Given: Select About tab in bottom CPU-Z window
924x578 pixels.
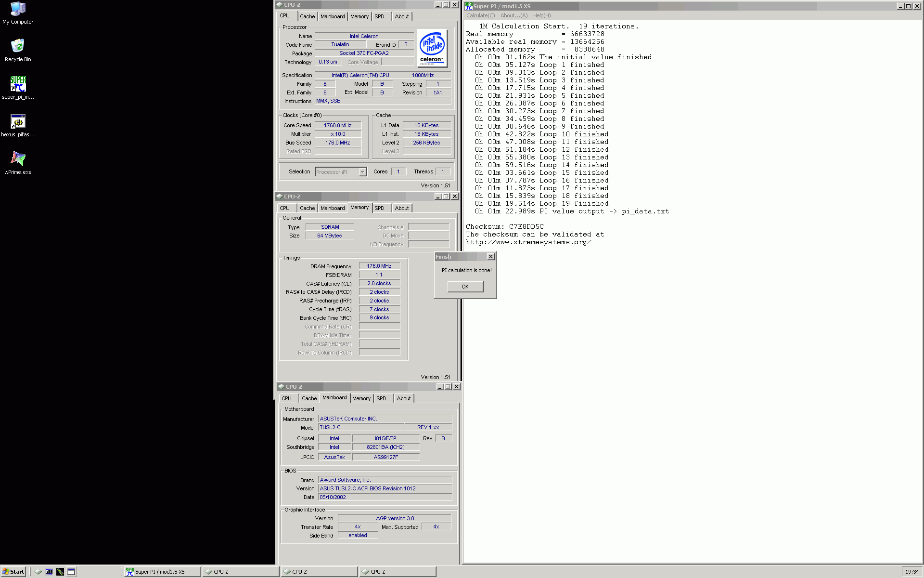Looking at the screenshot, I should point(404,398).
